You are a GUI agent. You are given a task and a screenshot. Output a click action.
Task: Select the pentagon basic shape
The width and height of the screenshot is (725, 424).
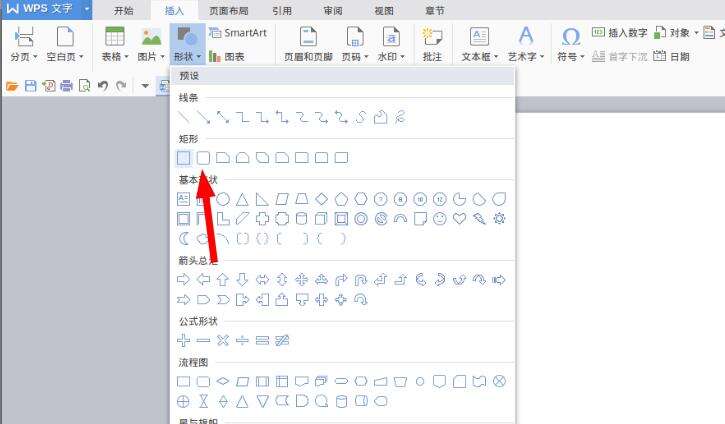point(341,199)
